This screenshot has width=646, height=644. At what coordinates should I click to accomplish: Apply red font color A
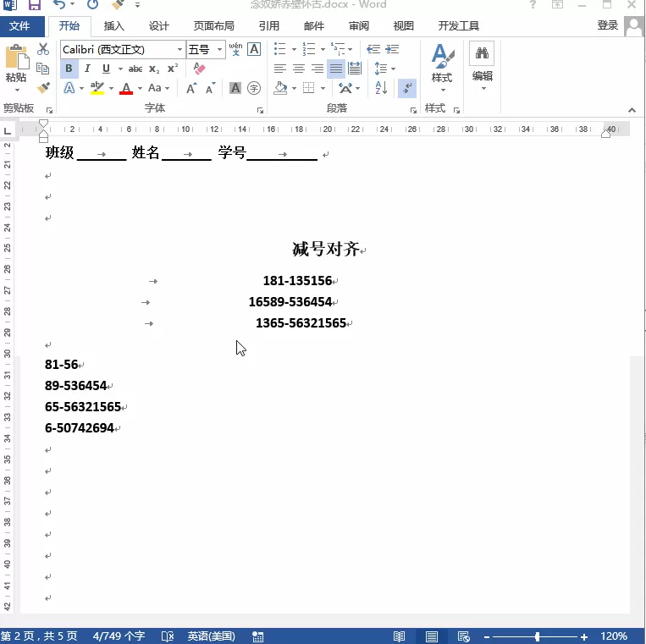coord(126,88)
